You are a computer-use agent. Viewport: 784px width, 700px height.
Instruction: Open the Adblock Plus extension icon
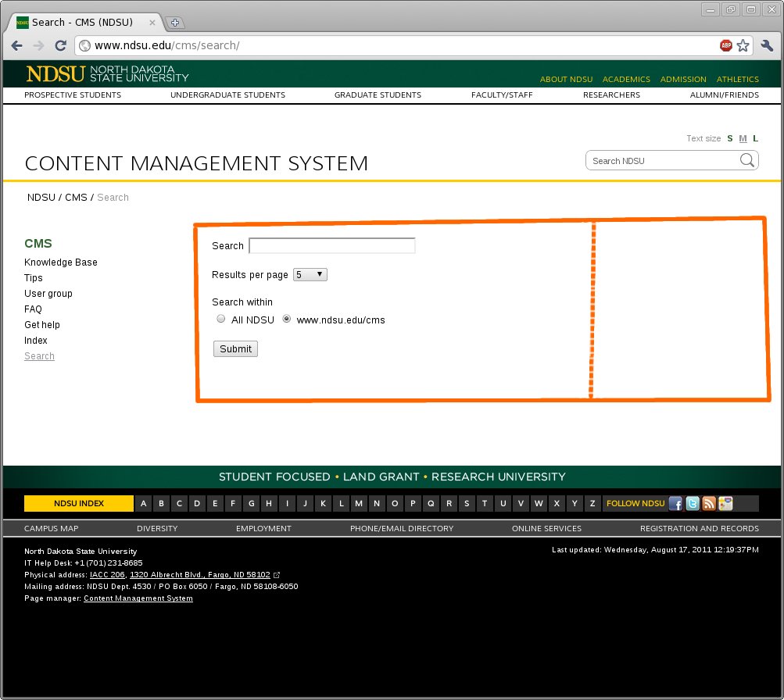click(x=726, y=45)
